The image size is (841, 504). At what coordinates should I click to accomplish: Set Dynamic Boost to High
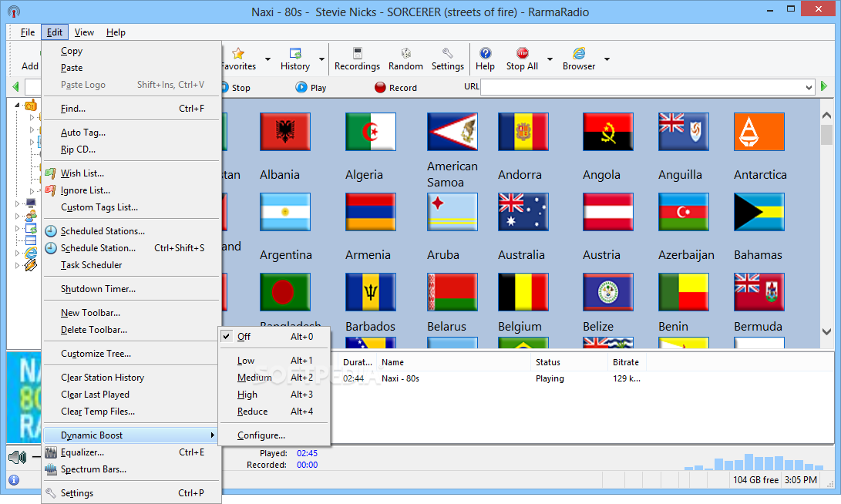(x=274, y=395)
